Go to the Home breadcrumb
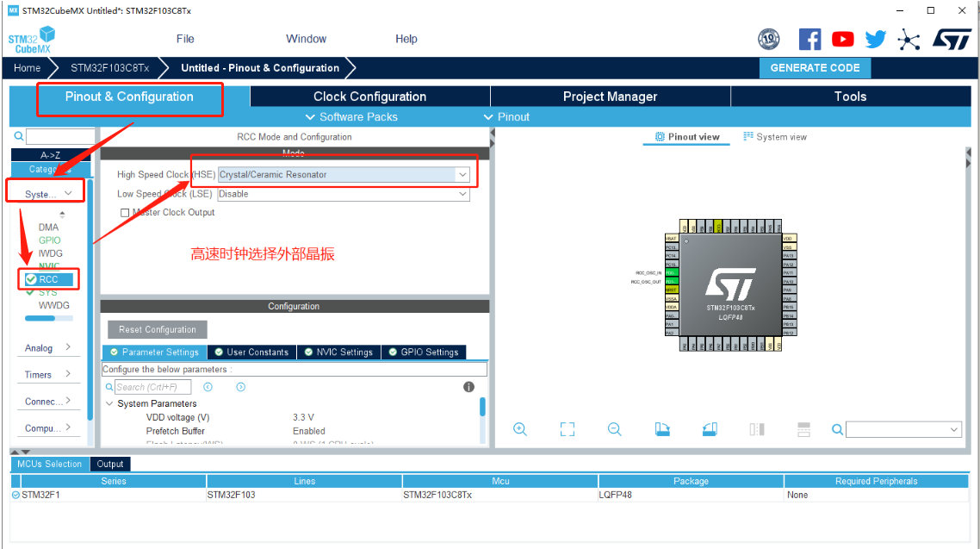 (x=28, y=68)
